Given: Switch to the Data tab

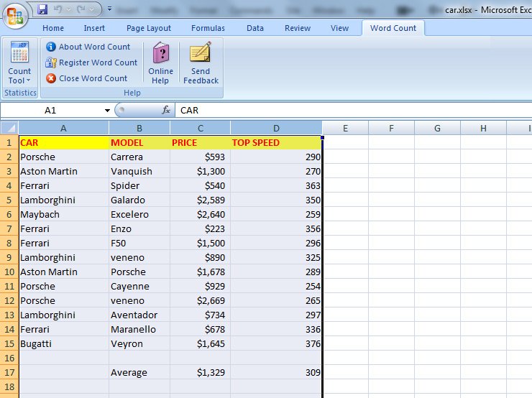Looking at the screenshot, I should pyautogui.click(x=255, y=28).
